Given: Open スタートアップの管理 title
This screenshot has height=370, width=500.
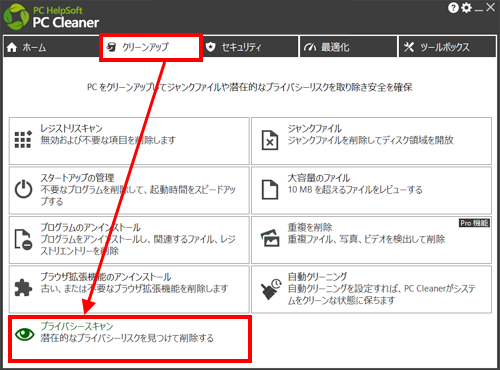Looking at the screenshot, I should (77, 178).
